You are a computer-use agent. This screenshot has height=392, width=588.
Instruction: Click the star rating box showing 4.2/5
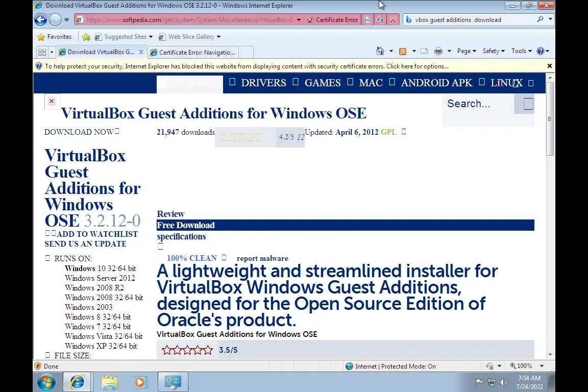coord(259,137)
